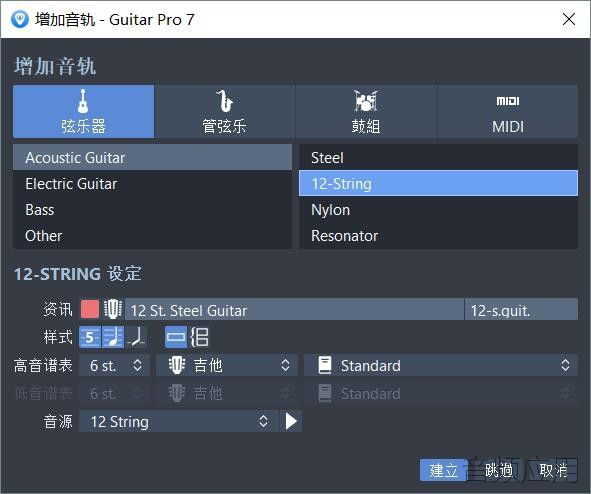The width and height of the screenshot is (591, 494).
Task: Switch to the 管弦乐 orchestra tab
Action: pyautogui.click(x=225, y=112)
